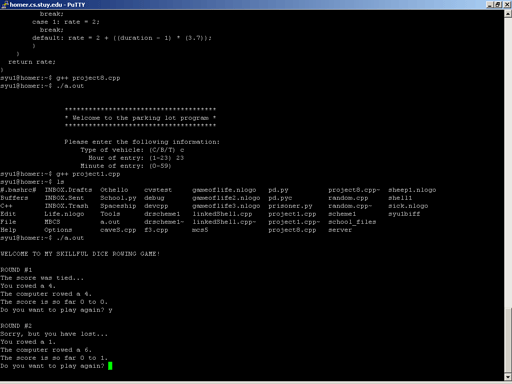Image resolution: width=512 pixels, height=384 pixels.
Task: Click the 'pd.pyc' file name
Action: coord(280,198)
